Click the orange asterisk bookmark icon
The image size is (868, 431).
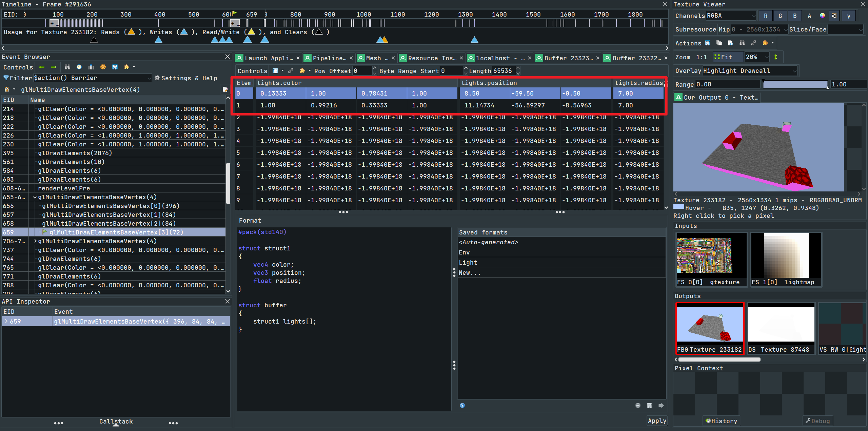103,67
